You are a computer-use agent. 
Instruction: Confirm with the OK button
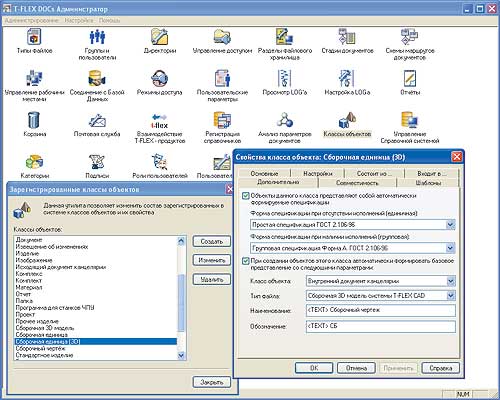pos(314,368)
